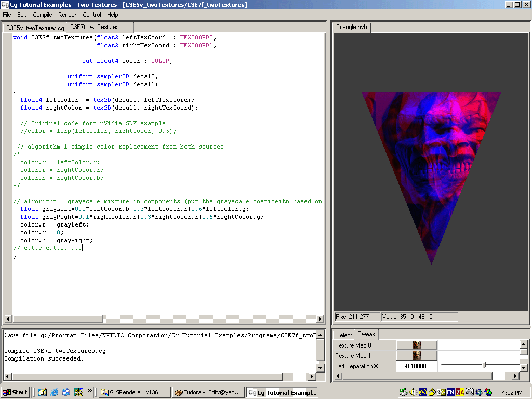Viewport: 532px width, 399px height.
Task: Switch to the Eudora taskbar window
Action: pyautogui.click(x=208, y=392)
